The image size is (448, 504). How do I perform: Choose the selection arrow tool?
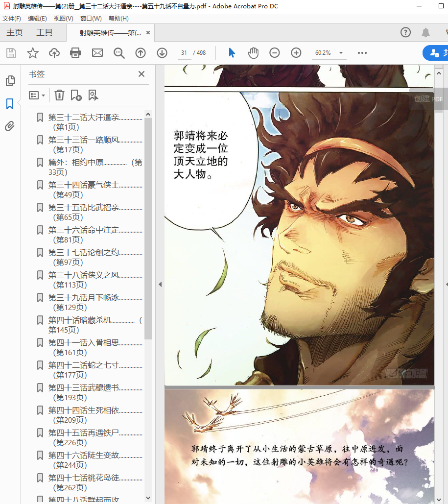coord(232,53)
